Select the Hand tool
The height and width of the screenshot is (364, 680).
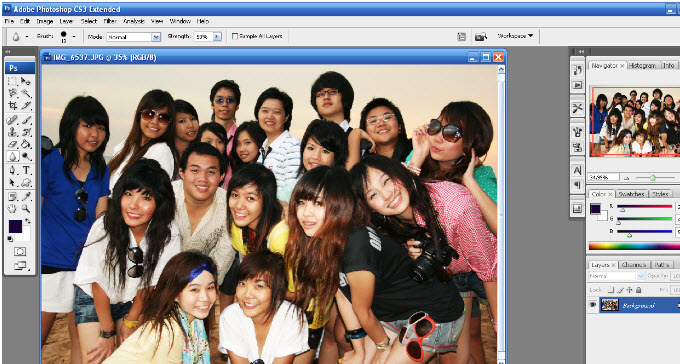pyautogui.click(x=13, y=209)
